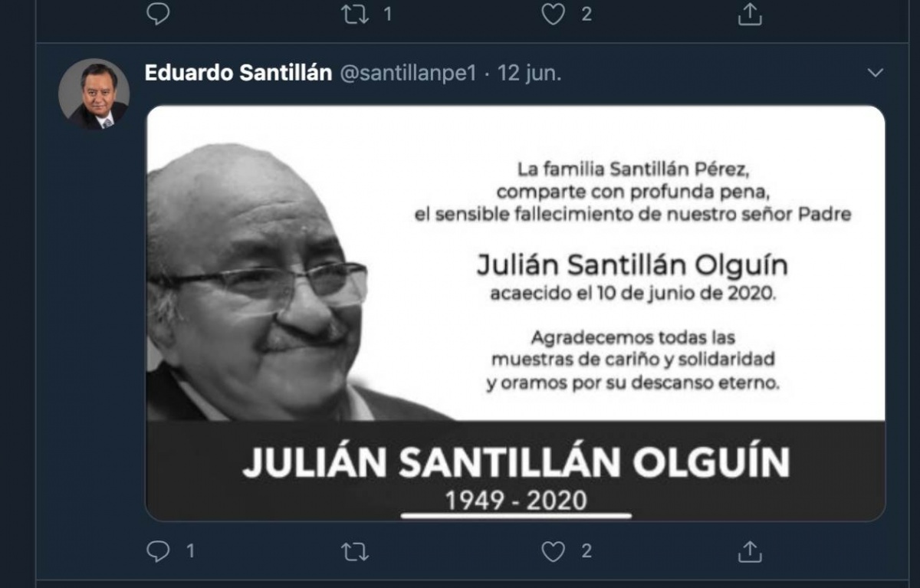Image resolution: width=920 pixels, height=588 pixels.
Task: Click the heart icon on the tweet above
Action: (553, 14)
